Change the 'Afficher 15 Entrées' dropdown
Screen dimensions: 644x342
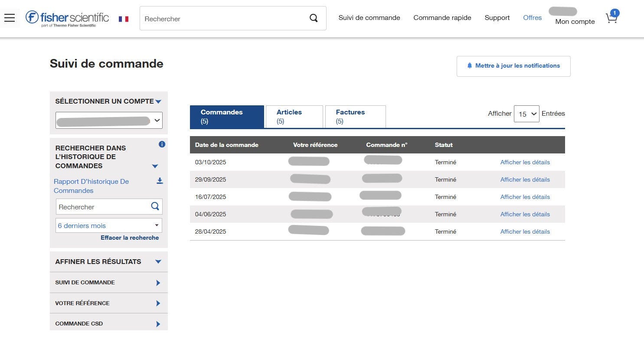[x=526, y=114]
